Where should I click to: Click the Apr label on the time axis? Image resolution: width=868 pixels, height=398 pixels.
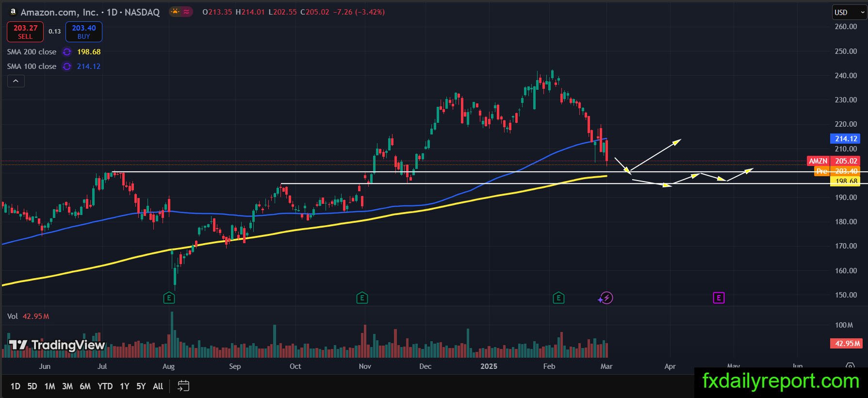pos(670,366)
